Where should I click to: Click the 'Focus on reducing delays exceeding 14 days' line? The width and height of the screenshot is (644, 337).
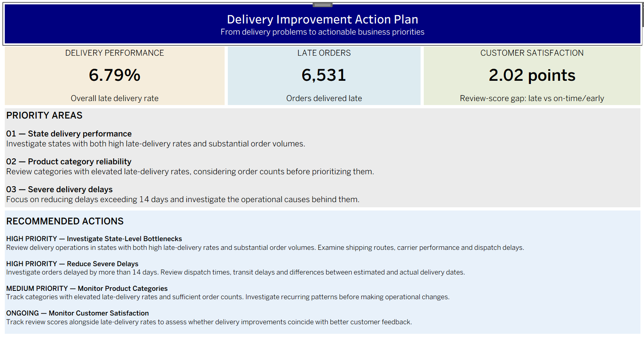[183, 199]
